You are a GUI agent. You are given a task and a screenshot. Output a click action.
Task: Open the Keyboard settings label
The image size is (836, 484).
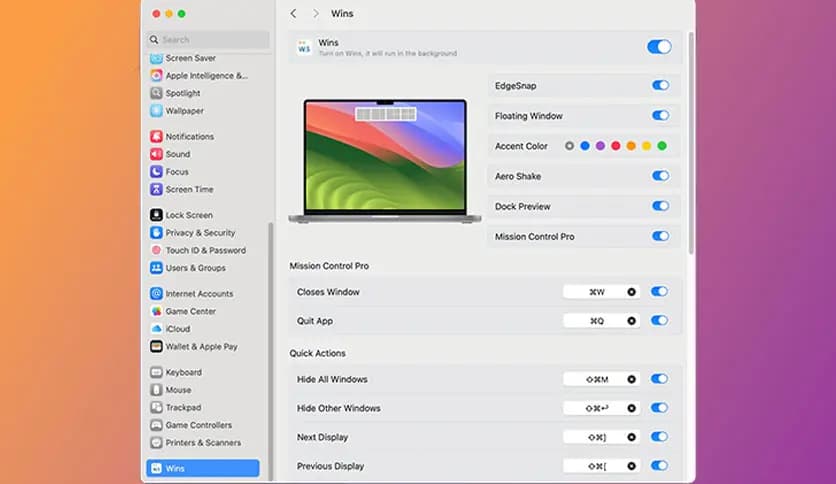[x=183, y=372]
